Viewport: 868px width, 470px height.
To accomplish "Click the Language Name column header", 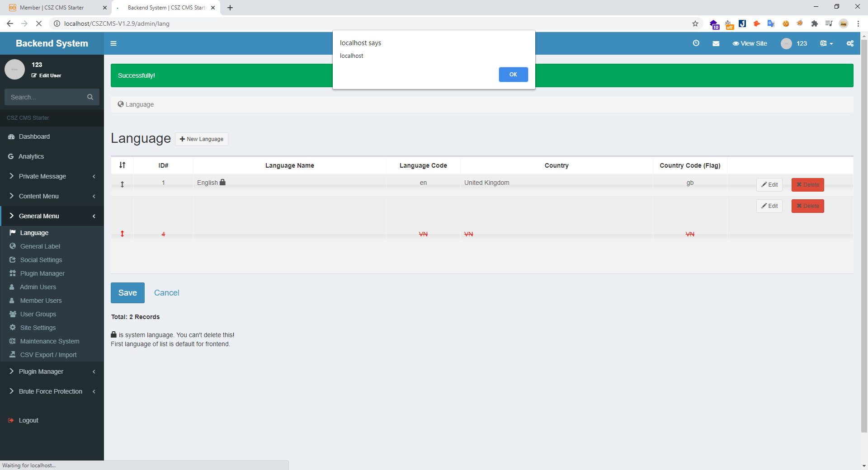I will click(x=290, y=165).
